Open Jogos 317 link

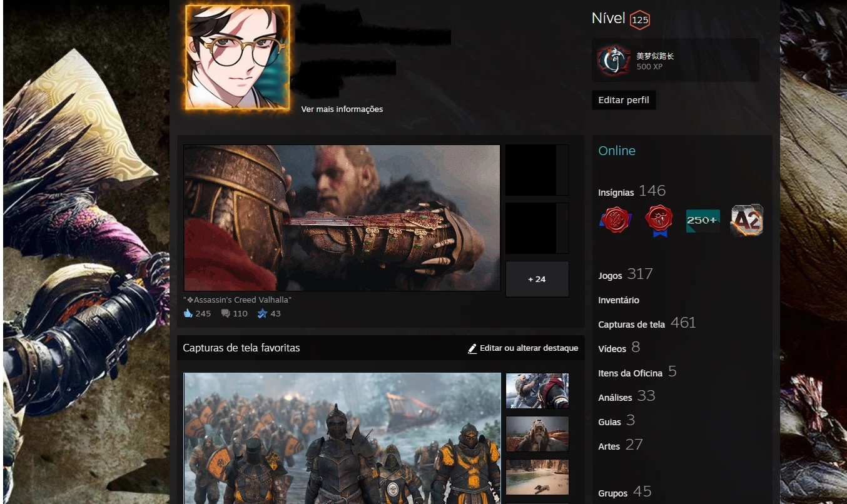[x=626, y=274]
